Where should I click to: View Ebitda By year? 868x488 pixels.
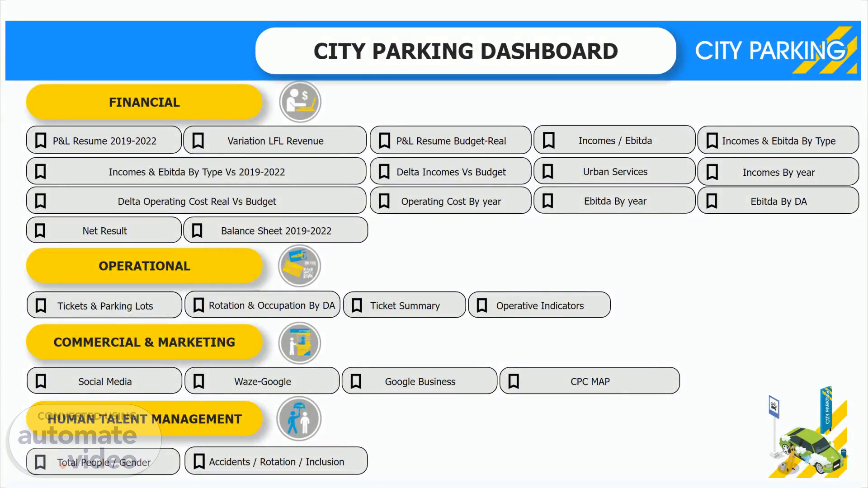point(614,201)
